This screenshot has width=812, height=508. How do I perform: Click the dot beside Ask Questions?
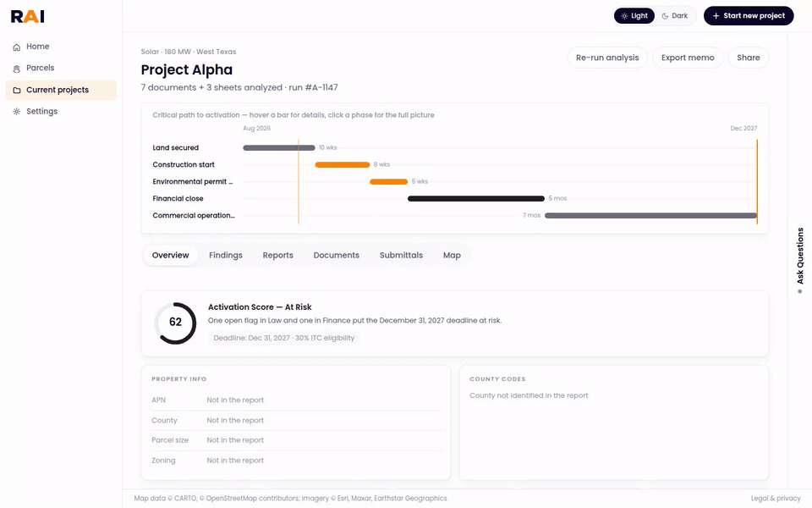pos(799,291)
